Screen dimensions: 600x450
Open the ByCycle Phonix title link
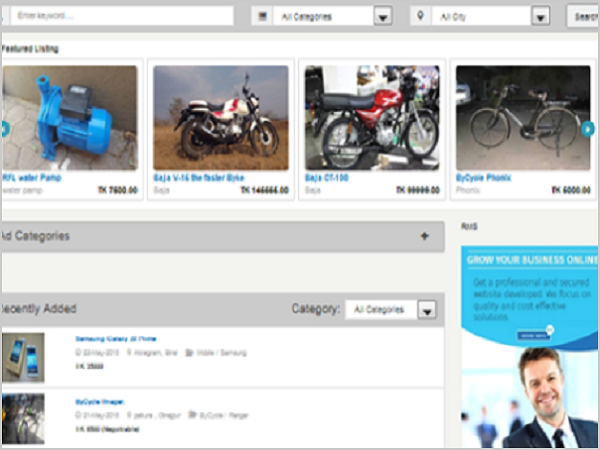coord(483,178)
